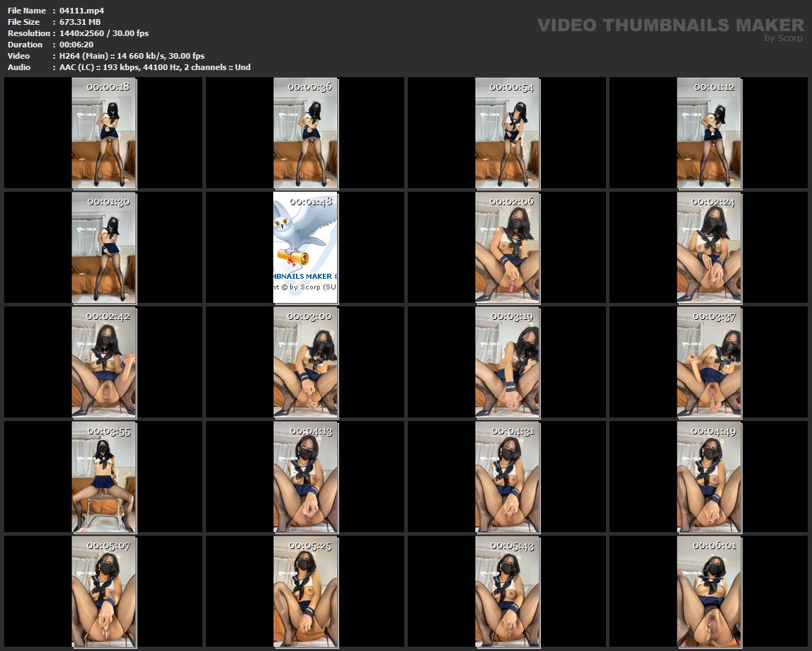Screen dimensions: 812x651
Task: Click the thumbnail timestamped 00:00:18
Action: coord(104,133)
